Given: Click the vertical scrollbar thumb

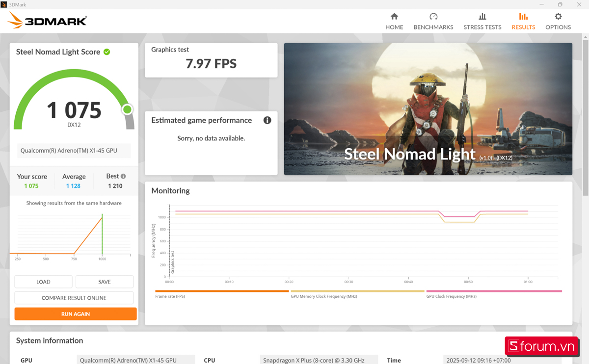Looking at the screenshot, I should (x=585, y=119).
